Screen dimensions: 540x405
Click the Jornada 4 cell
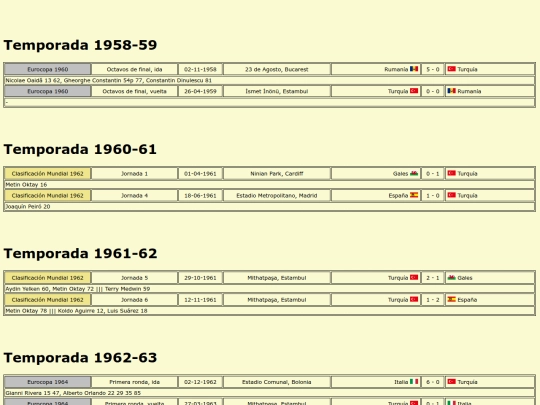134,196
